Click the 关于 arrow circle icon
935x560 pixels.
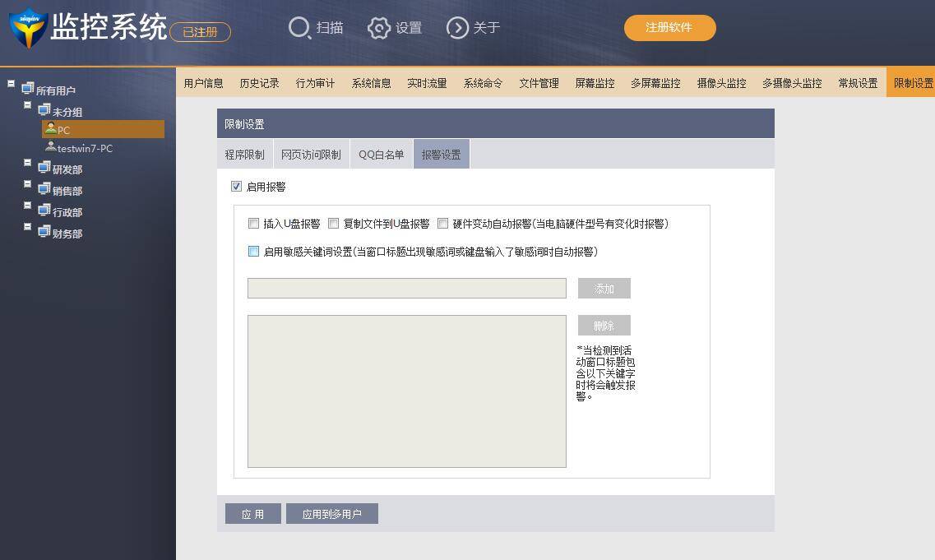point(457,27)
